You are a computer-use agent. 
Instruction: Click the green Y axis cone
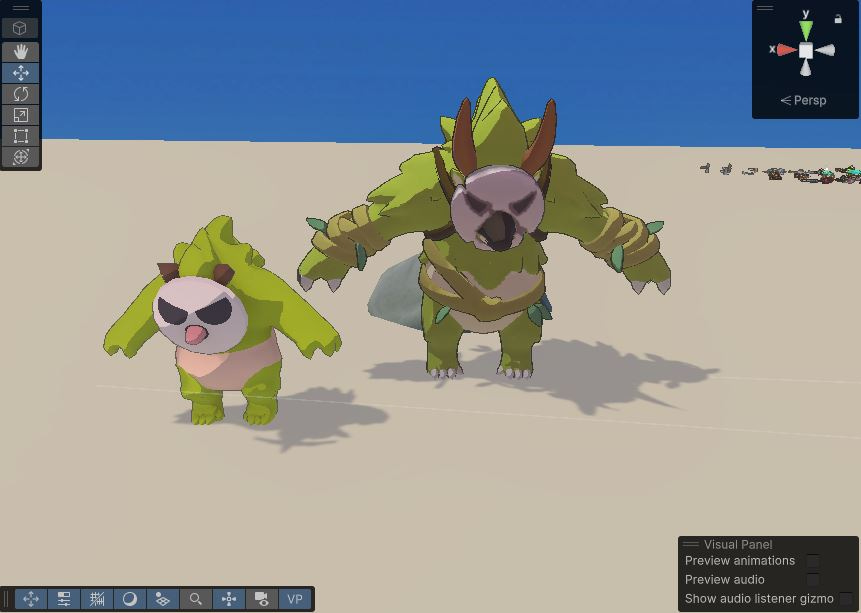pyautogui.click(x=806, y=30)
